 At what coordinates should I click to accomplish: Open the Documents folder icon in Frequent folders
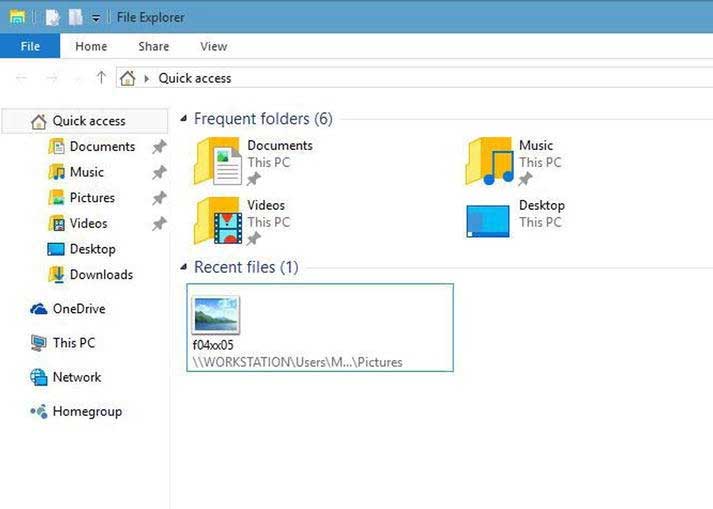(x=219, y=161)
